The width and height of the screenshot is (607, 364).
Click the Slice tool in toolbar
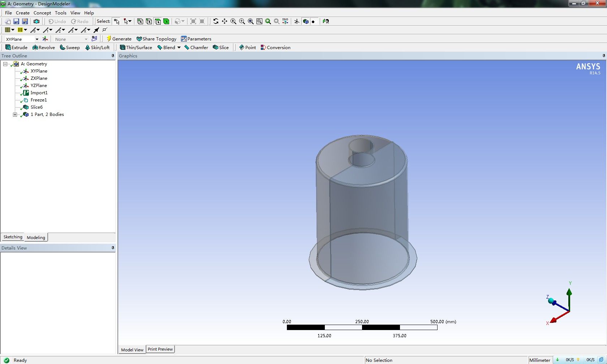(221, 48)
